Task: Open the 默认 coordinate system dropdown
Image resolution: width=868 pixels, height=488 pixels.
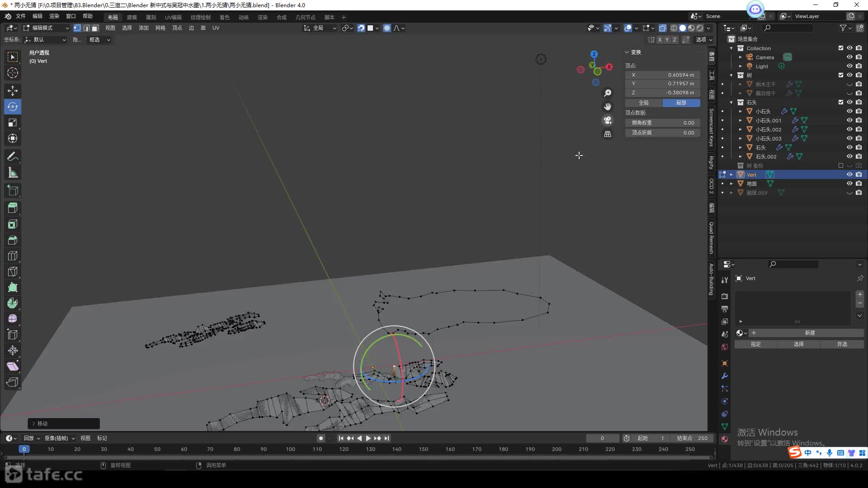Action: click(45, 40)
